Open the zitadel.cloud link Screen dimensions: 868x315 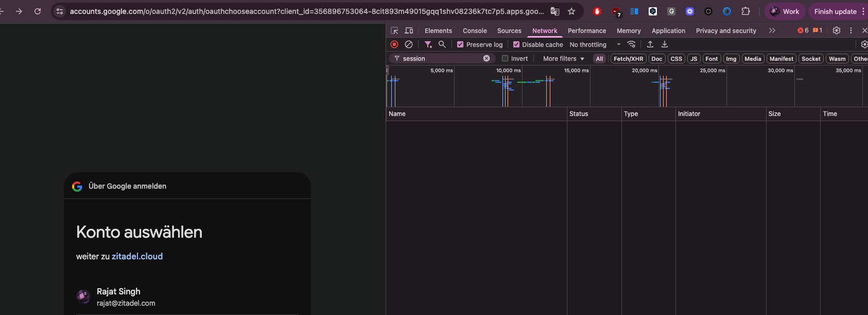(x=137, y=256)
